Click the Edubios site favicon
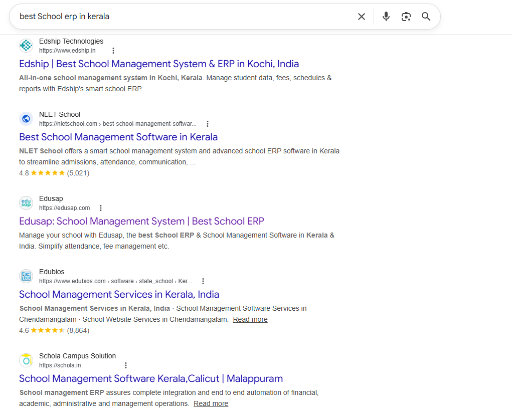The width and height of the screenshot is (512, 420). [x=26, y=276]
